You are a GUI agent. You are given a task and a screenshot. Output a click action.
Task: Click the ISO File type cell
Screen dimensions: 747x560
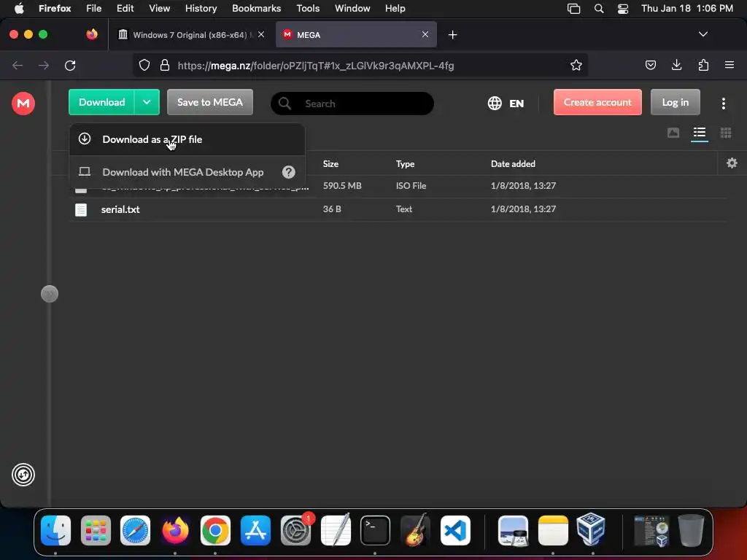tap(411, 186)
